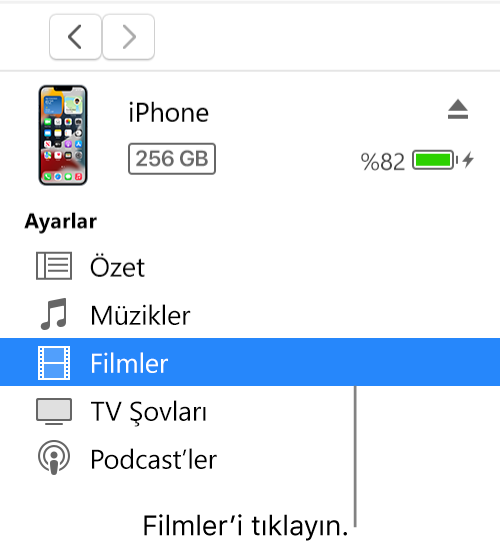Image resolution: width=500 pixels, height=548 pixels.
Task: Click the Podcast'ler broadcast icon
Action: pos(54,457)
